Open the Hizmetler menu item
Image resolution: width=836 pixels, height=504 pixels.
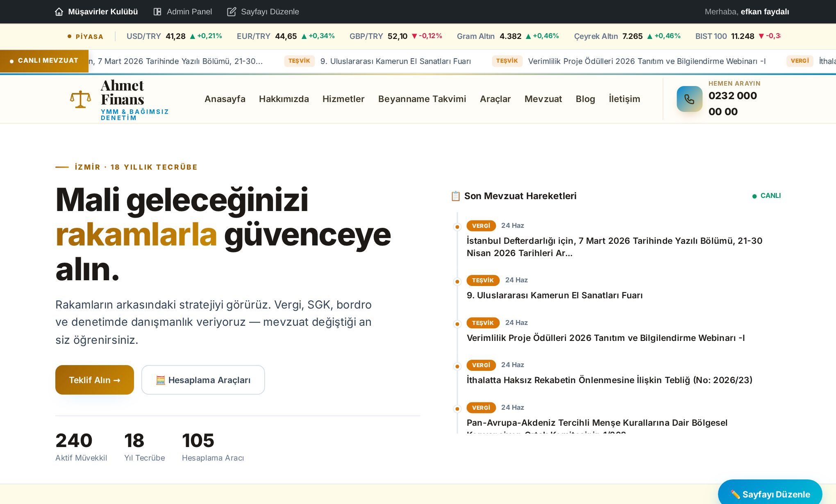pyautogui.click(x=343, y=99)
